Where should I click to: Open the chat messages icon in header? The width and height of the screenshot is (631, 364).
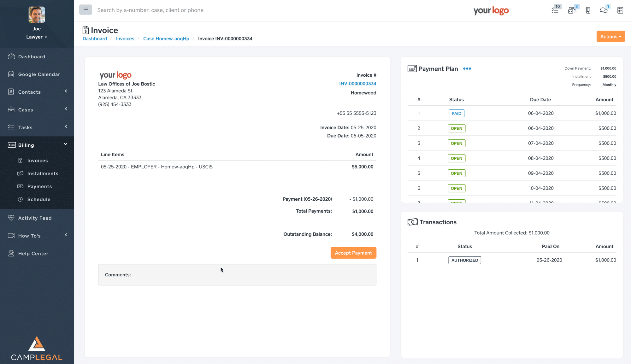[604, 10]
